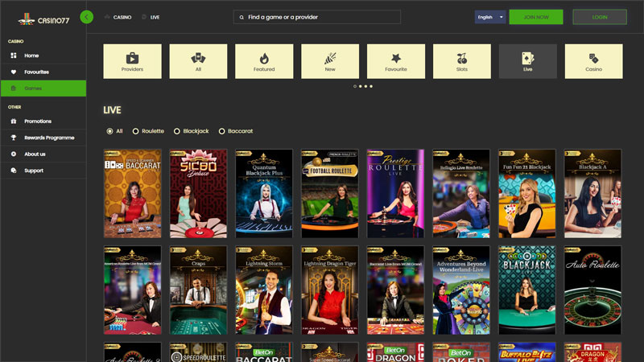Open BetOn Baccarat game thumbnail
The height and width of the screenshot is (362, 644).
click(264, 352)
